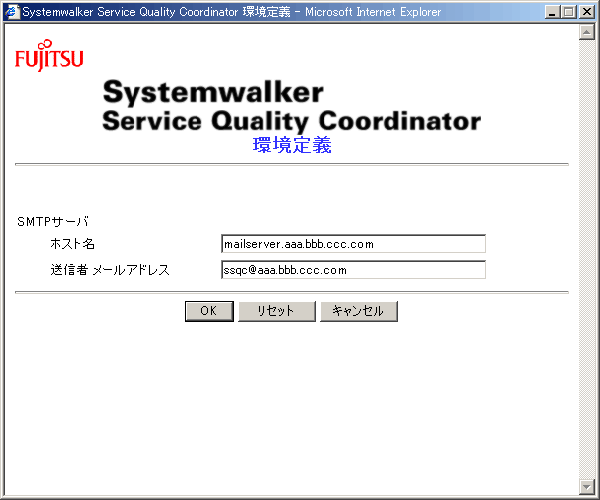Click the リセット button
This screenshot has width=600, height=500.
tap(276, 311)
